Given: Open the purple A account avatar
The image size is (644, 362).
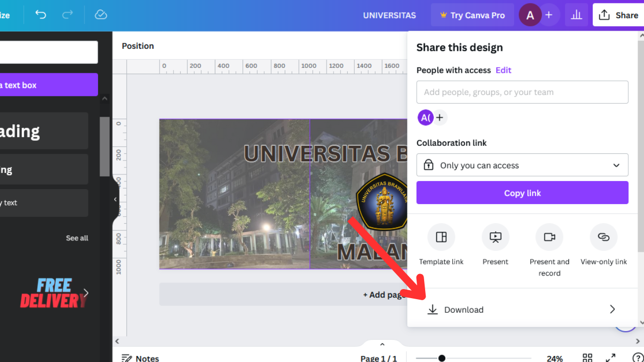Looking at the screenshot, I should click(530, 15).
